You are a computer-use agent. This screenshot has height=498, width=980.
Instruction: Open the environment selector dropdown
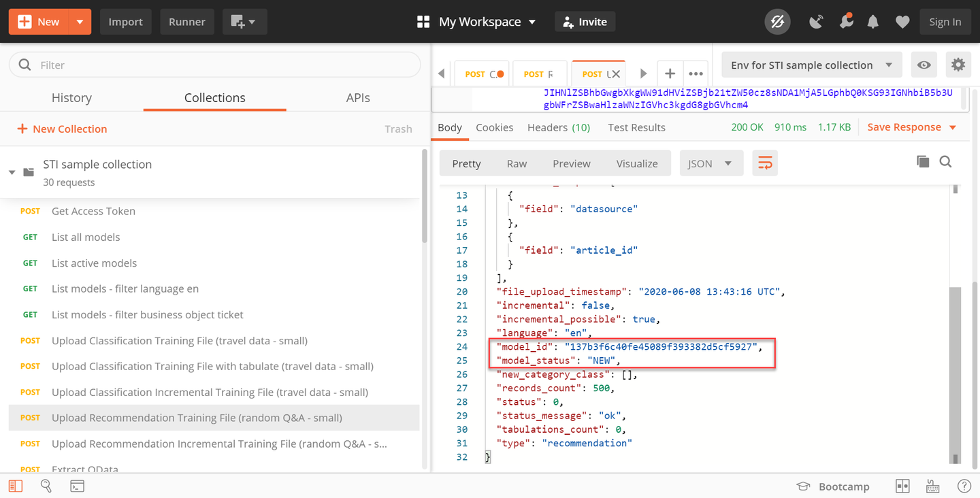click(812, 65)
